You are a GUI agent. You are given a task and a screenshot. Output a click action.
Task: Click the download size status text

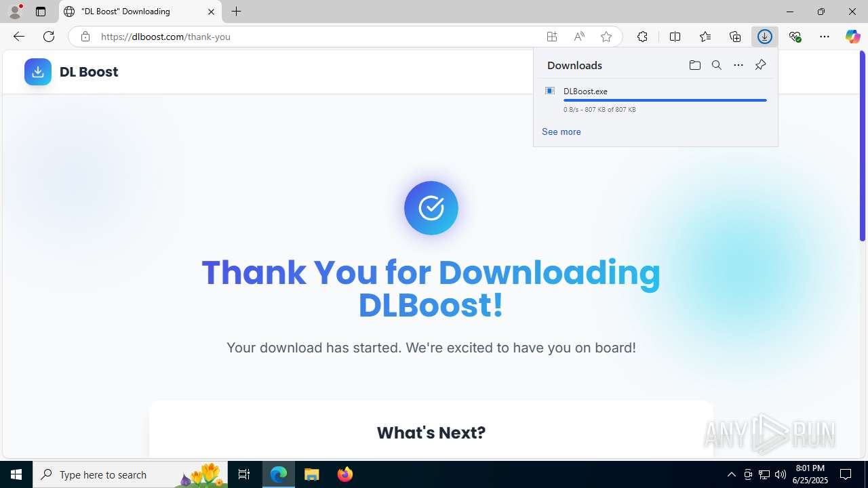599,109
